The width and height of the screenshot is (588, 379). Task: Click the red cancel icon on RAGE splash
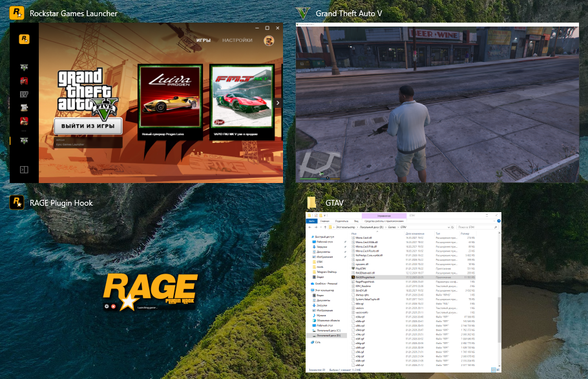pyautogui.click(x=113, y=306)
